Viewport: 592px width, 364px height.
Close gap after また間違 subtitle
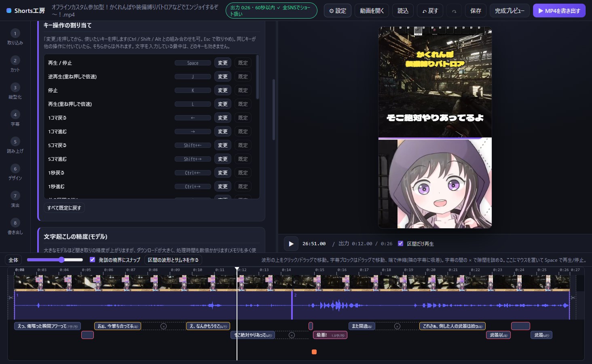(x=397, y=326)
